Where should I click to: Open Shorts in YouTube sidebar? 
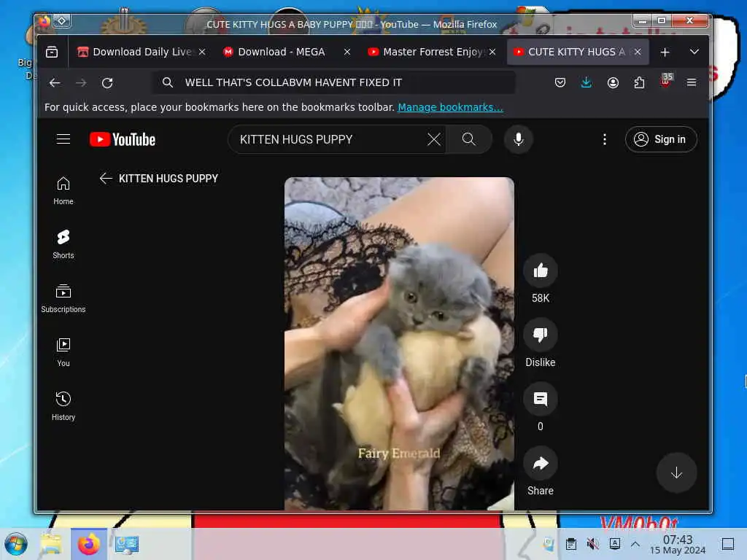[x=63, y=244]
